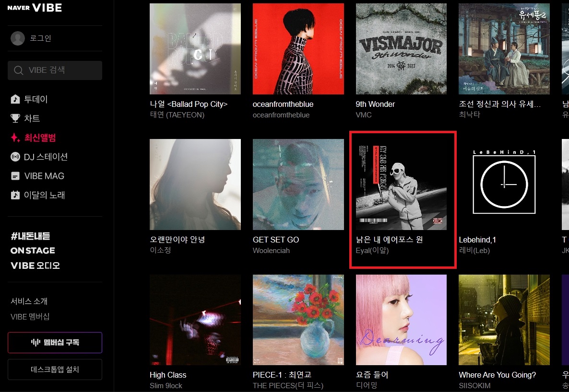Viewport: 569px width, 392px height.
Task: Click the 최신앨범 sparkle icon
Action: (15, 138)
